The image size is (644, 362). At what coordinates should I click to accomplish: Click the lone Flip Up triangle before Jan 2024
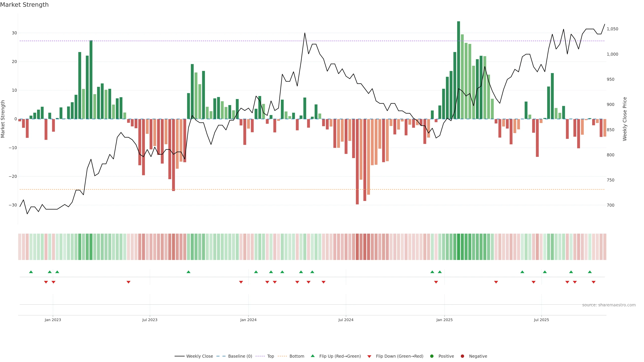pyautogui.click(x=189, y=272)
